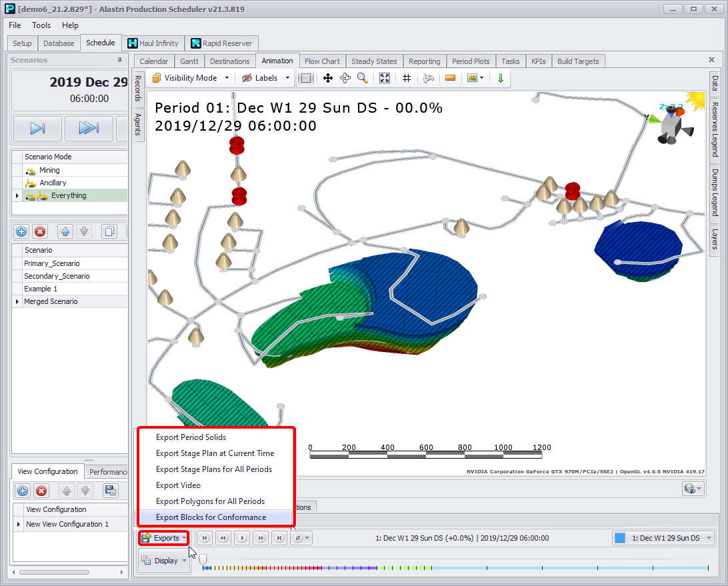The height and width of the screenshot is (586, 728).
Task: Click the step-to-next-period button in Scenarios
Action: 37,128
